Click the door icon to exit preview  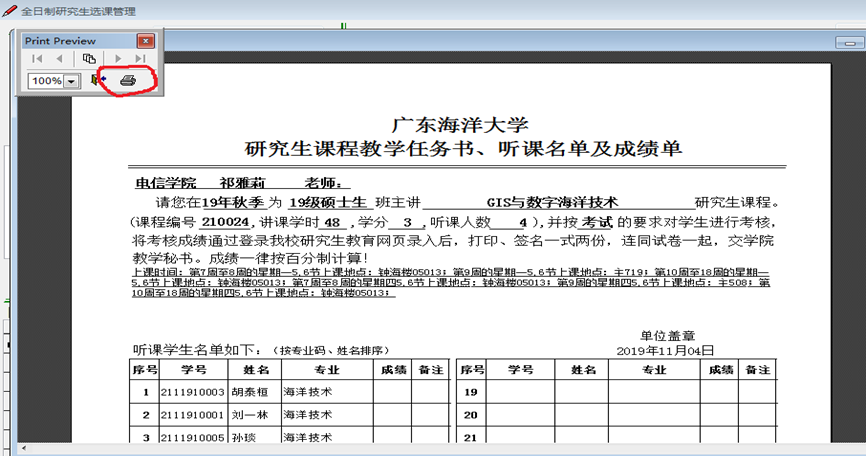click(99, 80)
